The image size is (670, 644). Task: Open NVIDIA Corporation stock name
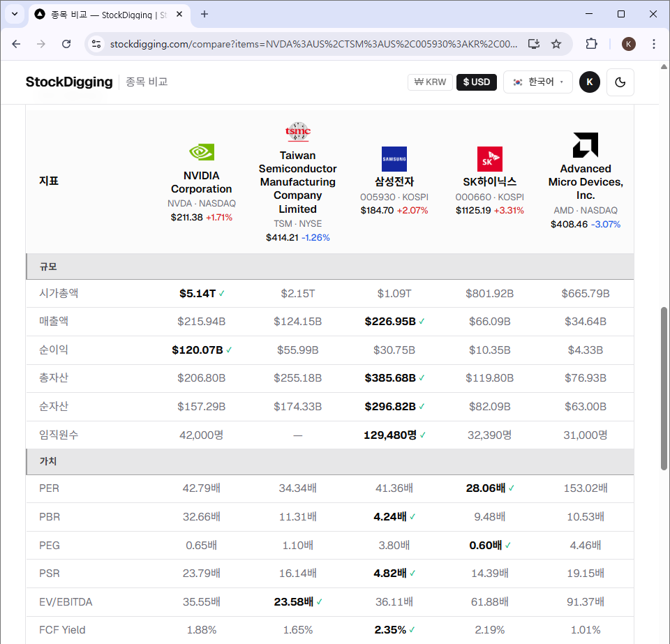(201, 182)
